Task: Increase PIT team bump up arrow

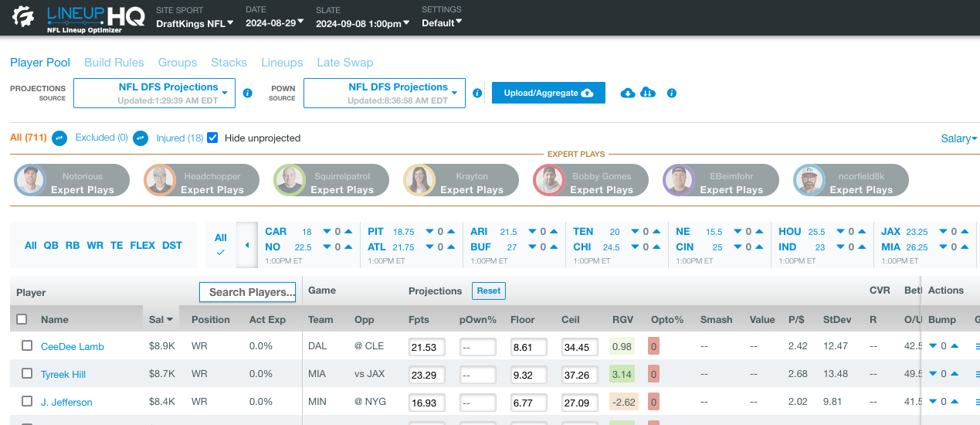Action: pyautogui.click(x=450, y=232)
